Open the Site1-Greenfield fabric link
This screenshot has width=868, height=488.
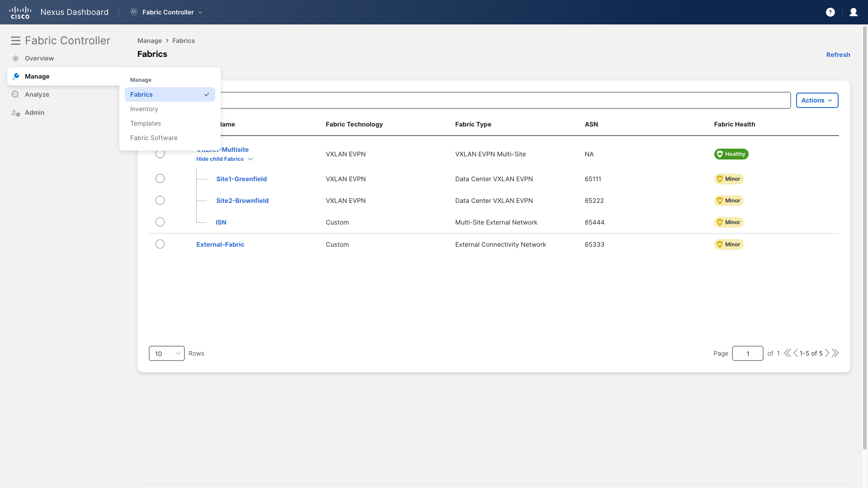241,179
